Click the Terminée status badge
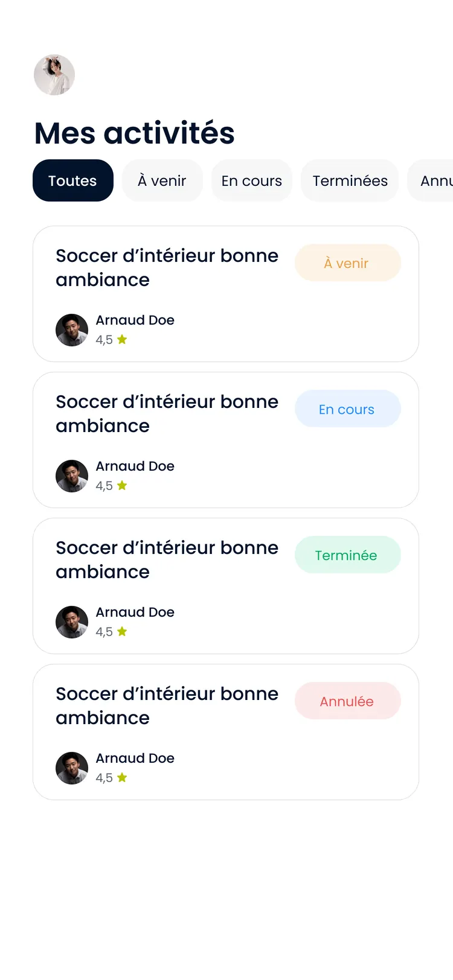This screenshot has height=980, width=453. tap(347, 555)
